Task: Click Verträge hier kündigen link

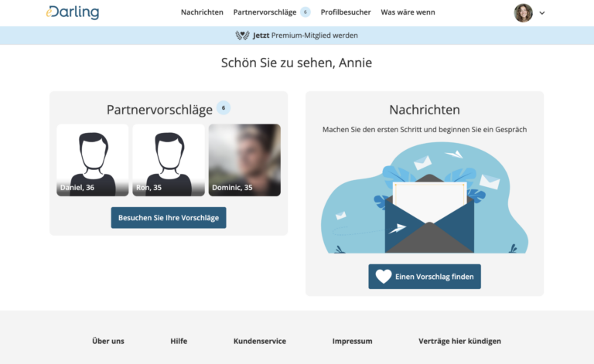Action: [459, 341]
